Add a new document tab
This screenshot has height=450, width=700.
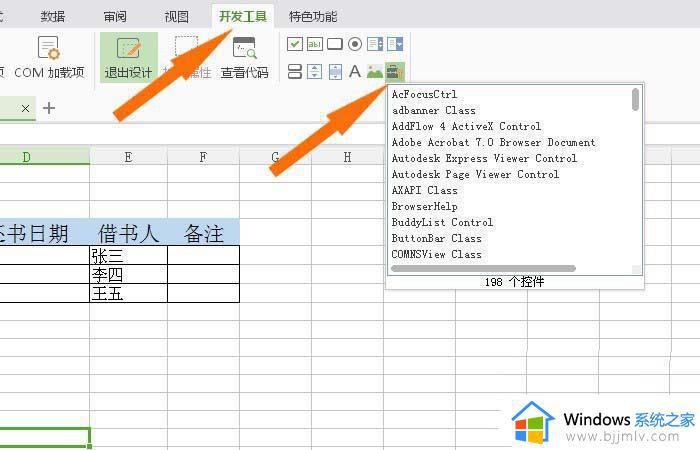click(x=49, y=108)
